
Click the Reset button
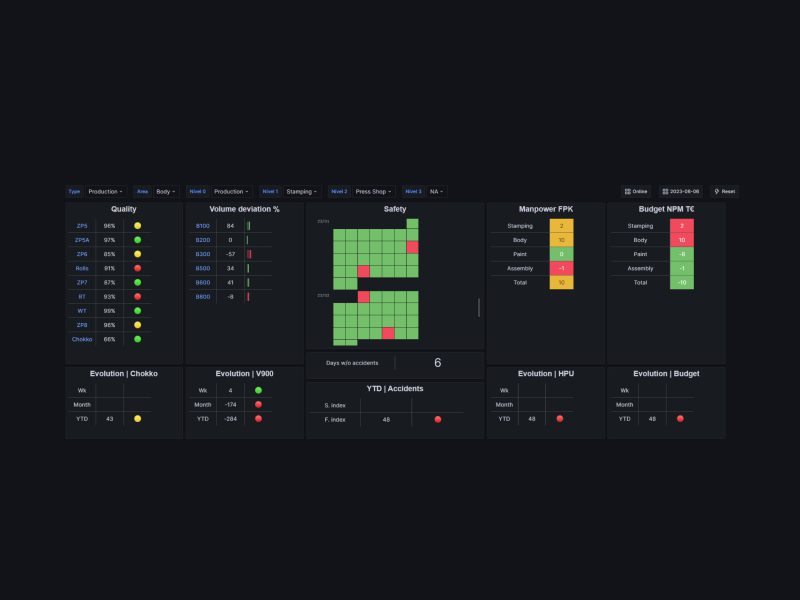tap(724, 191)
